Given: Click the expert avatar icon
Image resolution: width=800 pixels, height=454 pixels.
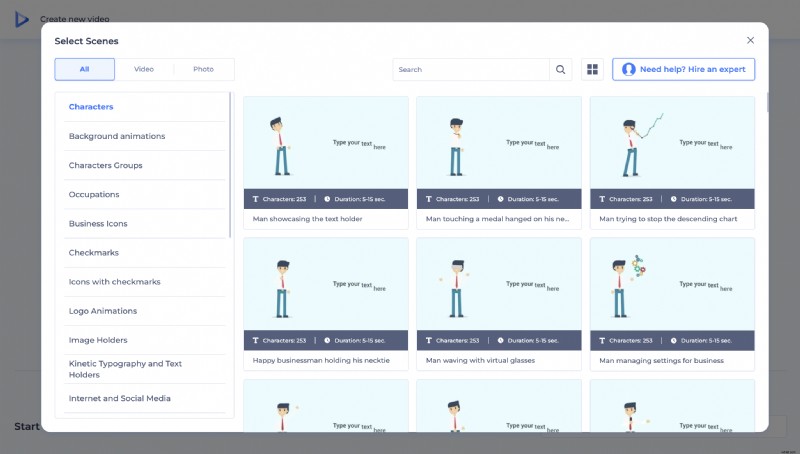Looking at the screenshot, I should coord(628,70).
